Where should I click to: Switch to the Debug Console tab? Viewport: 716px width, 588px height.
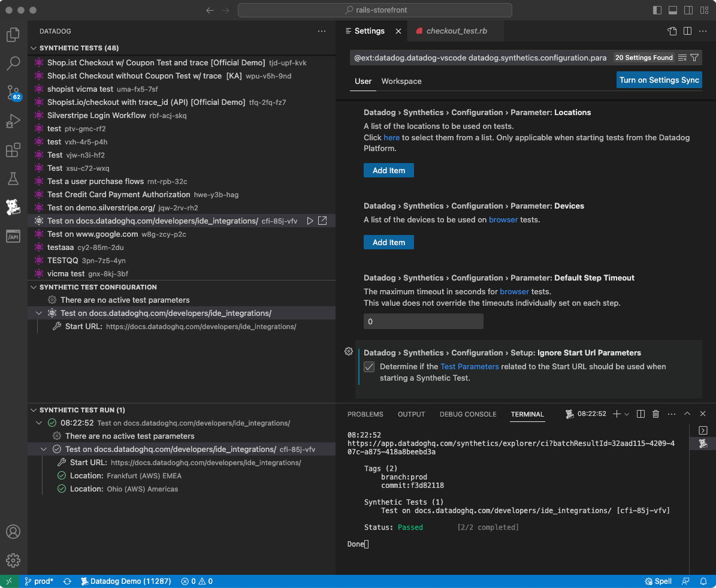coord(468,414)
